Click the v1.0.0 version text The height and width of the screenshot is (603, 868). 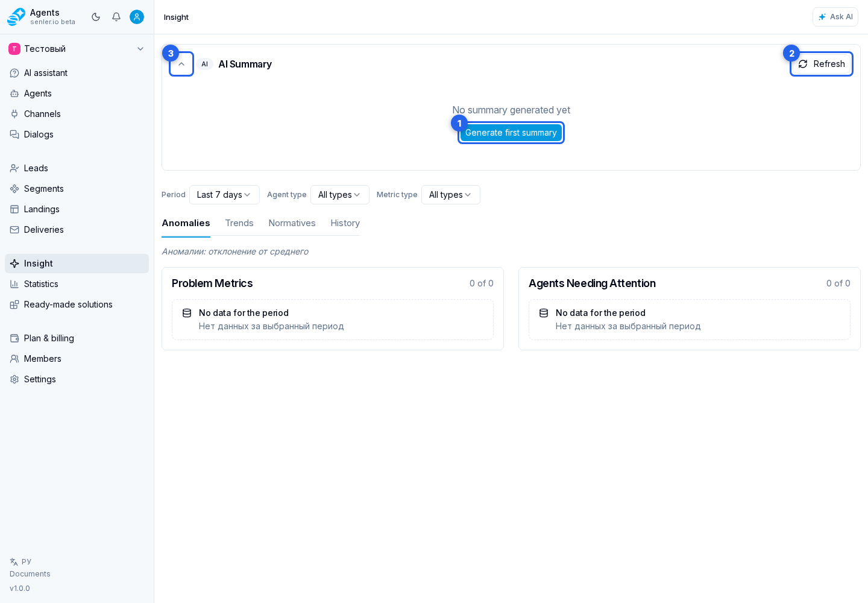tap(20, 589)
